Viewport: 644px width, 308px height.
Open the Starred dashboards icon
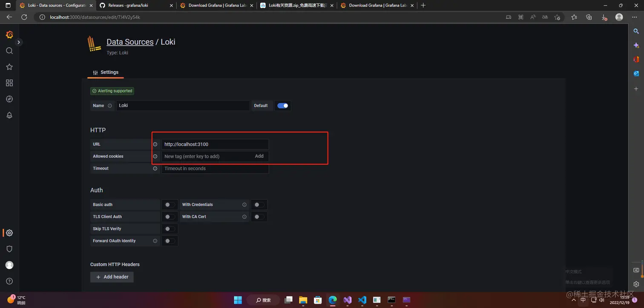click(9, 67)
